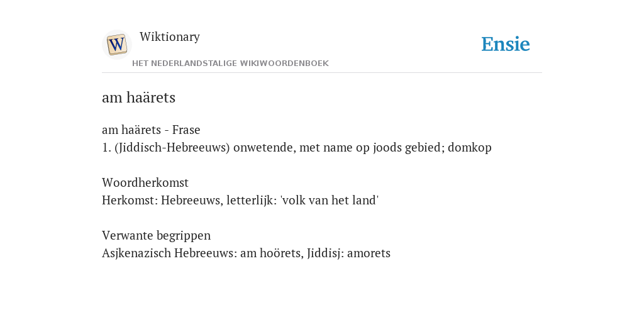Click the term am hoörets
Viewport: 644px width, 322px height.
[x=272, y=253]
